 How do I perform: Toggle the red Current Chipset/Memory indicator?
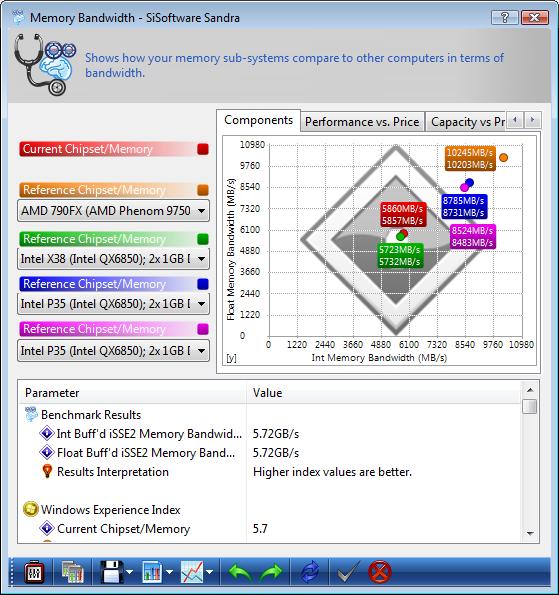coord(203,149)
